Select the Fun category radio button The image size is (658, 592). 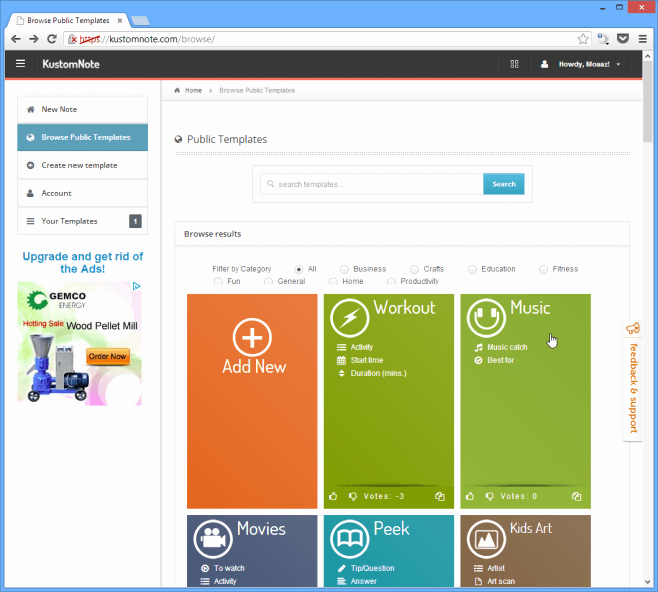coord(218,281)
